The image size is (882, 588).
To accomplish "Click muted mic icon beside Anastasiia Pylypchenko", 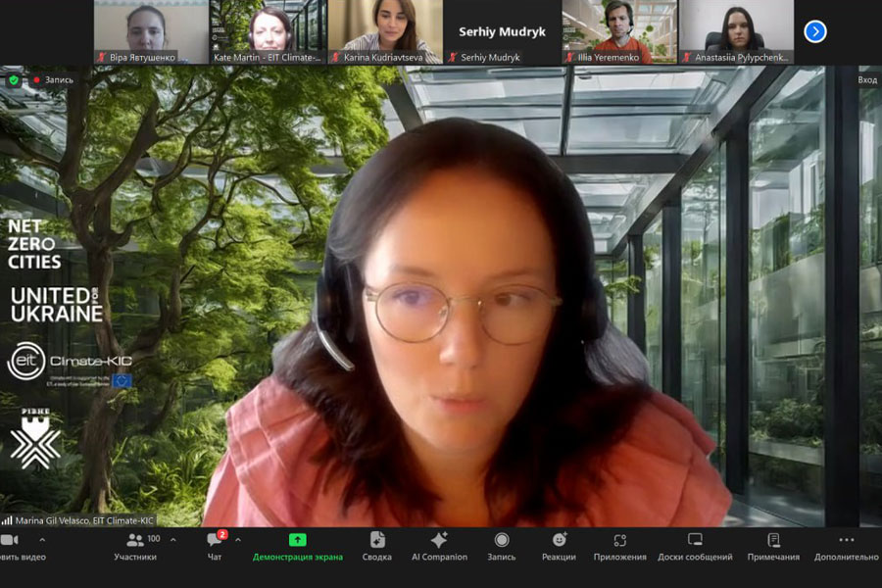I will [687, 57].
